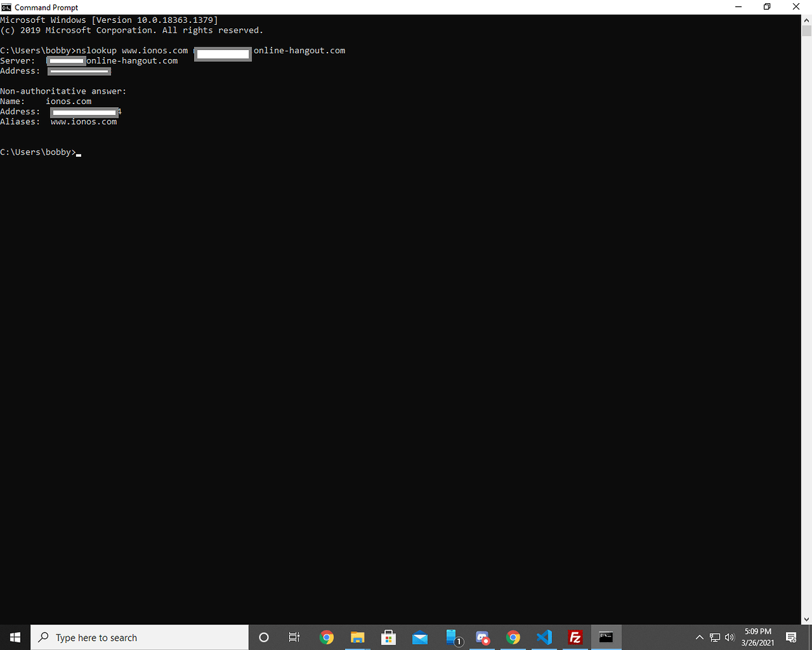812x650 pixels.
Task: Open Discord from the taskbar
Action: point(482,637)
